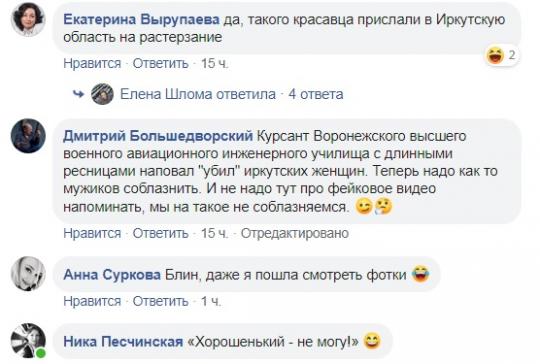
Task: Expand the 4 ответа reply thread
Action: click(x=316, y=94)
